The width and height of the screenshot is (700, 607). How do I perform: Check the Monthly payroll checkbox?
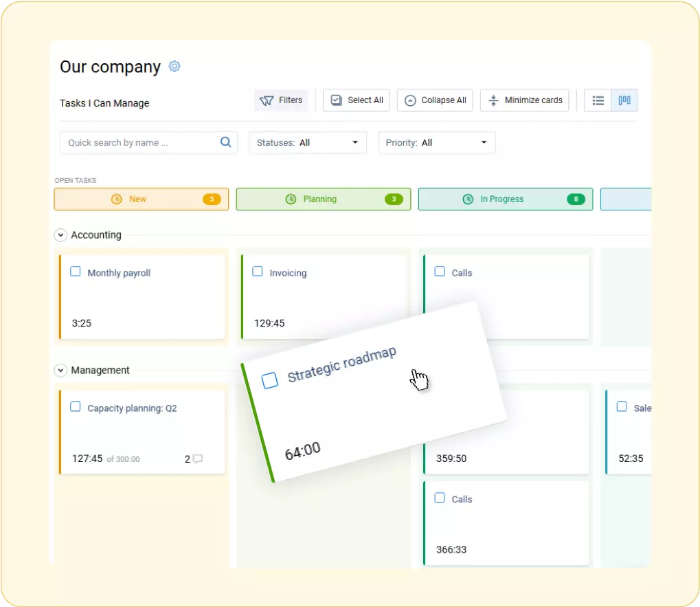point(76,272)
